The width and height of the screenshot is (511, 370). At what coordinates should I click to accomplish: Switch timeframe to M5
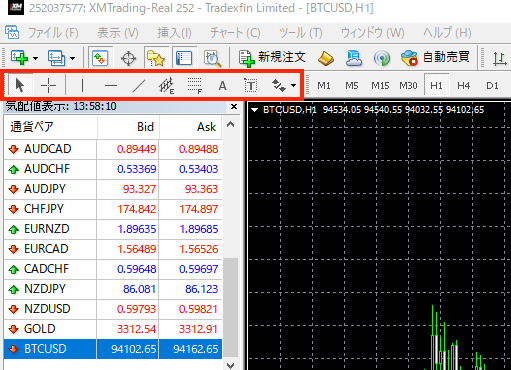pyautogui.click(x=352, y=86)
